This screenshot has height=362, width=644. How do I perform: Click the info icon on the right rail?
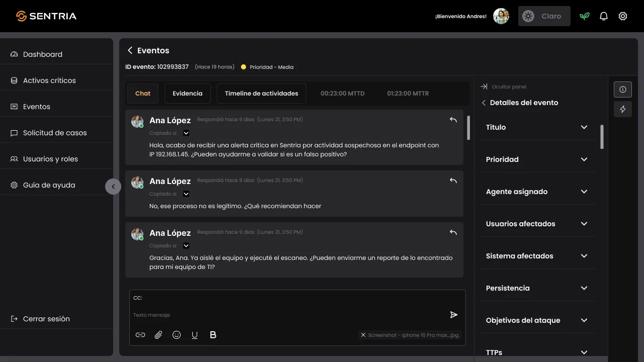(x=623, y=89)
